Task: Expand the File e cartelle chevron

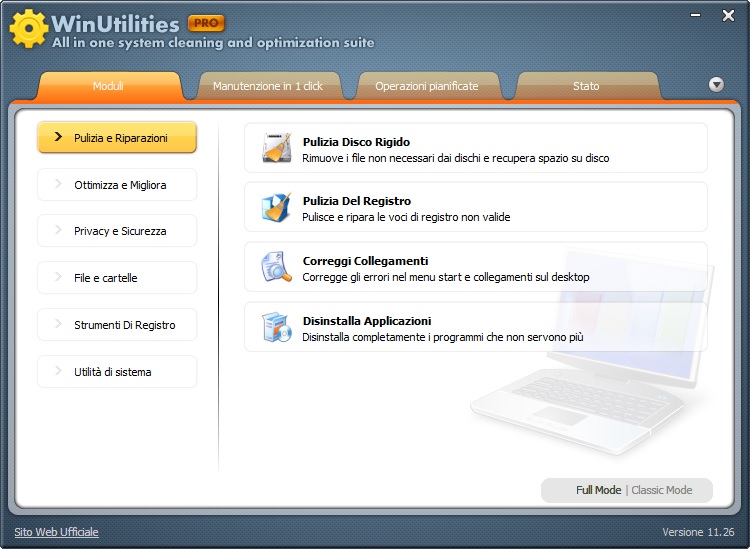Action: [x=58, y=277]
